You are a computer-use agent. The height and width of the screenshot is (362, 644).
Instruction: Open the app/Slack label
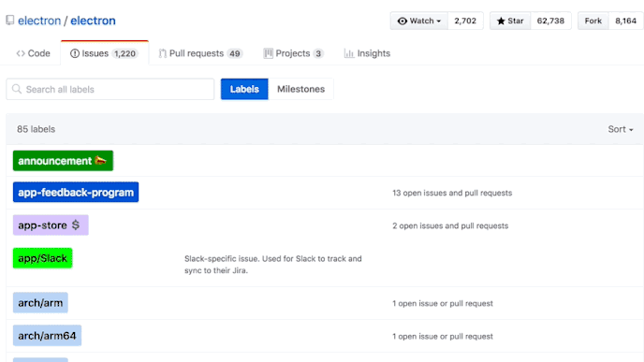click(43, 258)
